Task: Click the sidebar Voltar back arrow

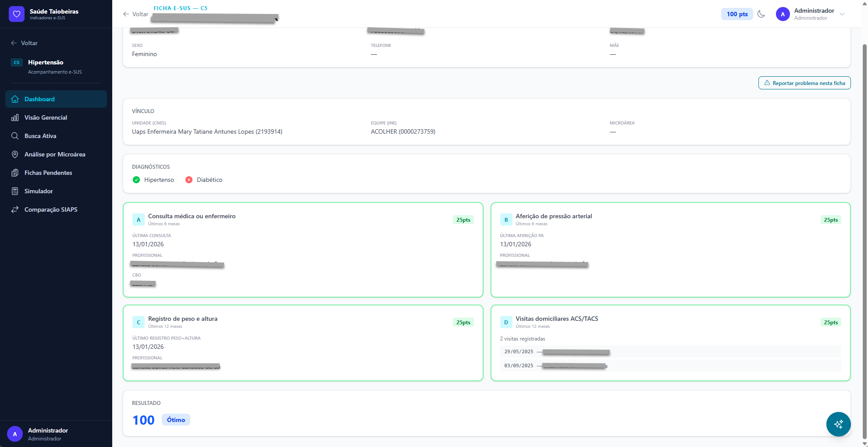Action: point(14,43)
